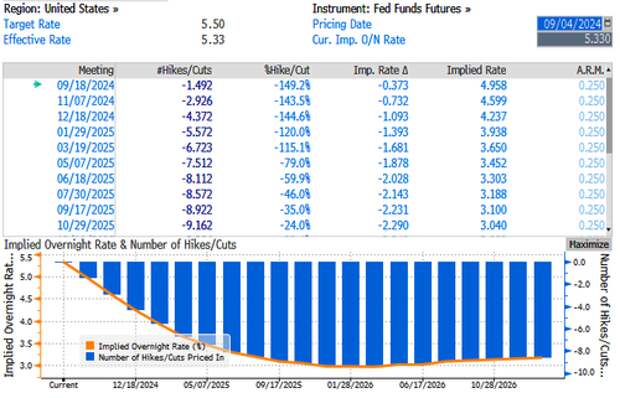
Task: Expand the Instrument: Fed Funds Futures selector
Action: [x=391, y=9]
